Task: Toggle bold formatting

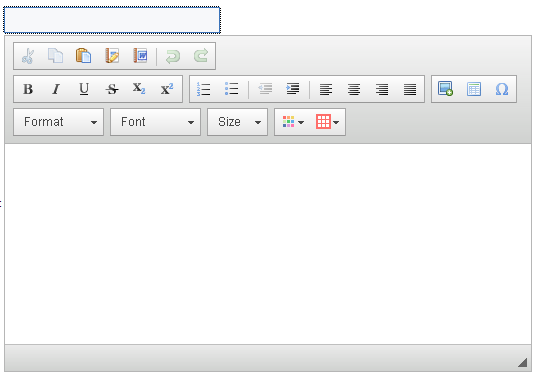Action: (x=28, y=89)
